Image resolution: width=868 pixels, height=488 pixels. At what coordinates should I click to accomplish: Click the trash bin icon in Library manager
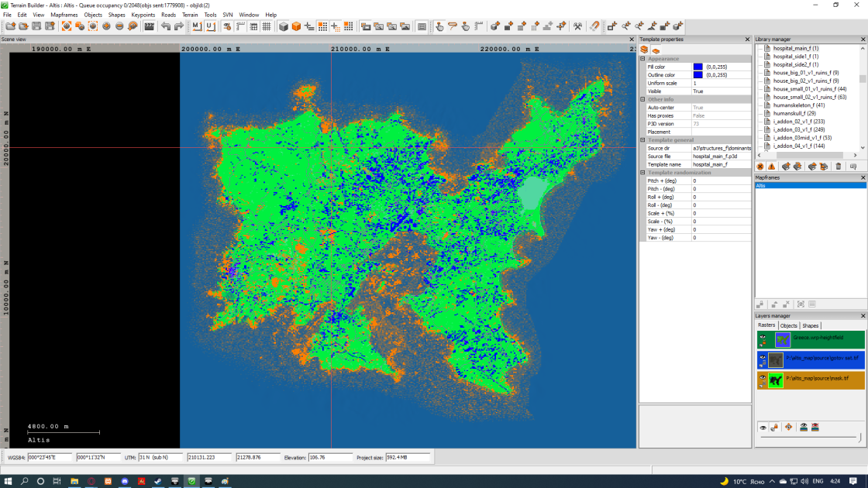838,167
